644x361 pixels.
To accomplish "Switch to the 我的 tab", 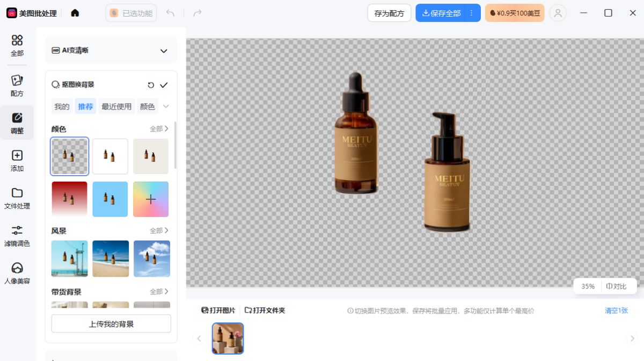I will (x=62, y=106).
